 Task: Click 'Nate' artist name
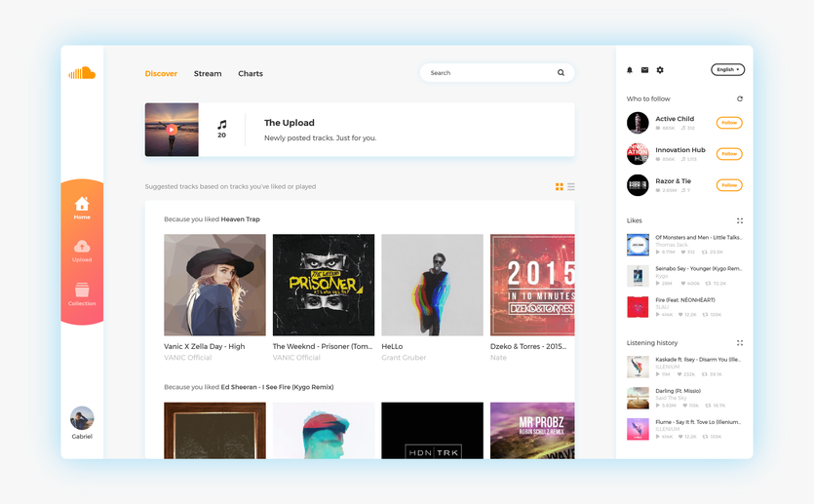pos(498,358)
